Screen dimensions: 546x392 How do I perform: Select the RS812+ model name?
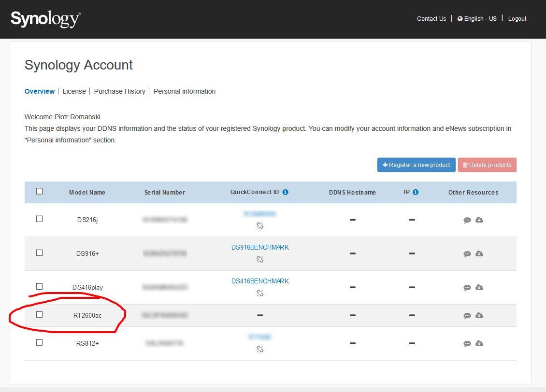pyautogui.click(x=87, y=343)
